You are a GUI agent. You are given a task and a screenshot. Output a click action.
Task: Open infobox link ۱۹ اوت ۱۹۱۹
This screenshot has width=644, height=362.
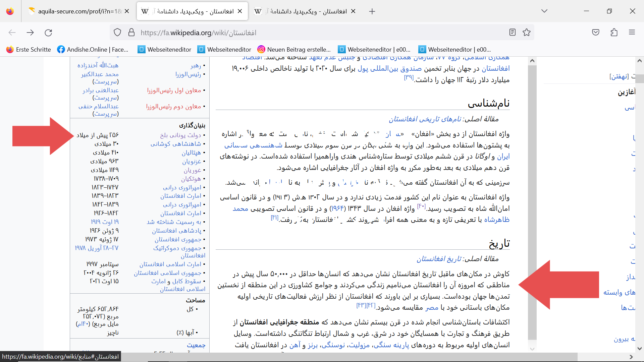point(105,222)
